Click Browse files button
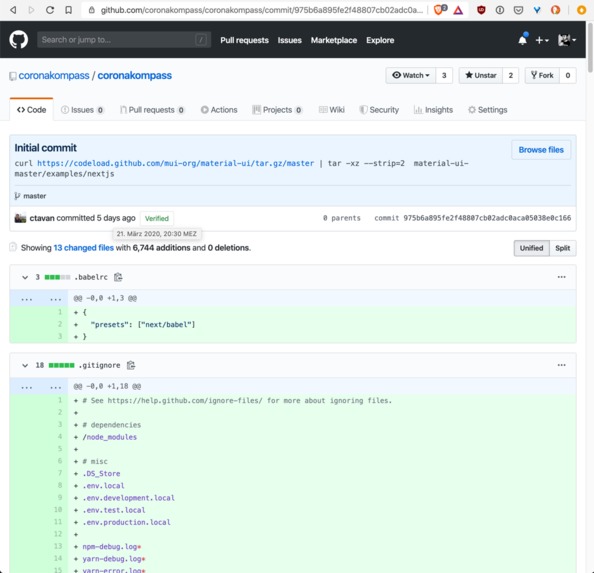Image resolution: width=594 pixels, height=573 pixels. click(541, 150)
